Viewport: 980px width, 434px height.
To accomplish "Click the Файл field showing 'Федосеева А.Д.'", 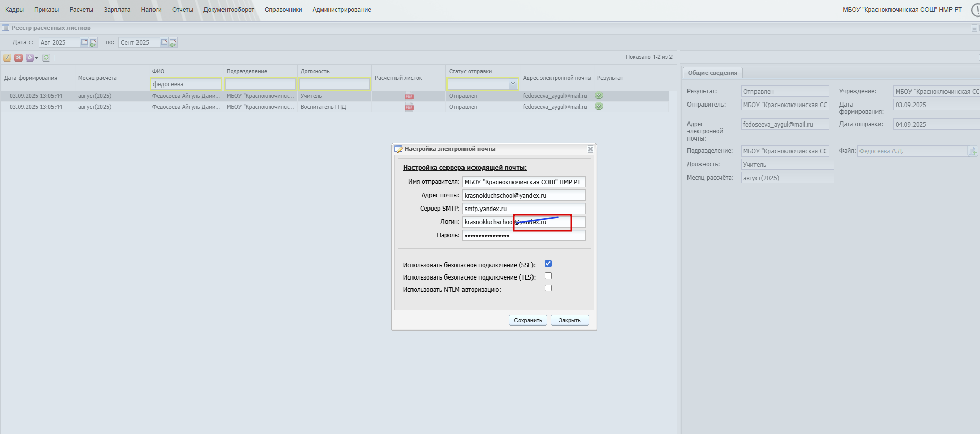I will (x=912, y=151).
